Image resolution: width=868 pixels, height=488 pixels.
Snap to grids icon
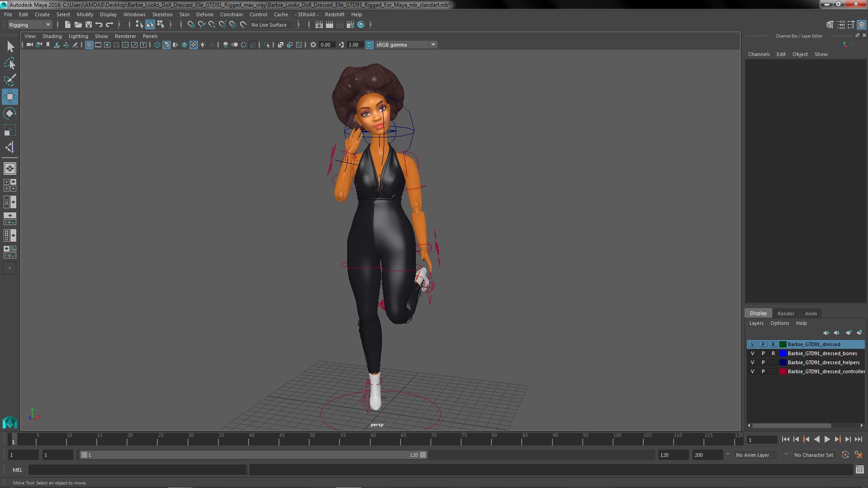pyautogui.click(x=191, y=24)
